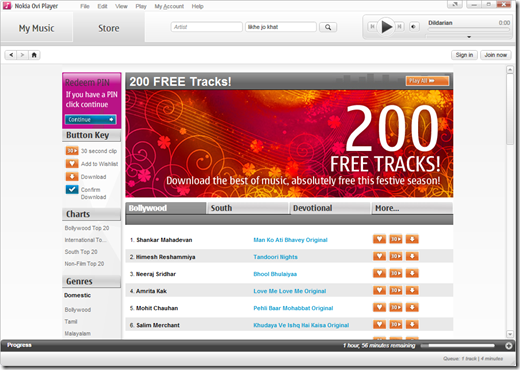
Task: Expand the Progress bar plus icon
Action: point(508,346)
